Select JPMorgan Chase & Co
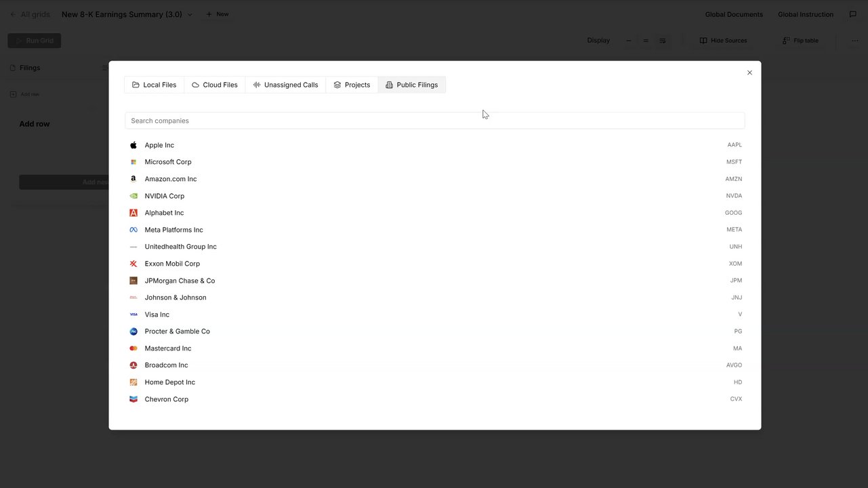This screenshot has height=488, width=868. point(435,281)
